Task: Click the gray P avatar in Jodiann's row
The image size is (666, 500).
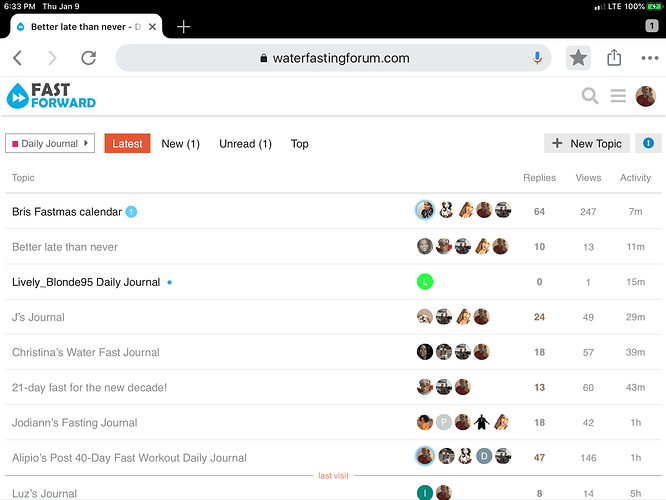Action: (x=443, y=422)
